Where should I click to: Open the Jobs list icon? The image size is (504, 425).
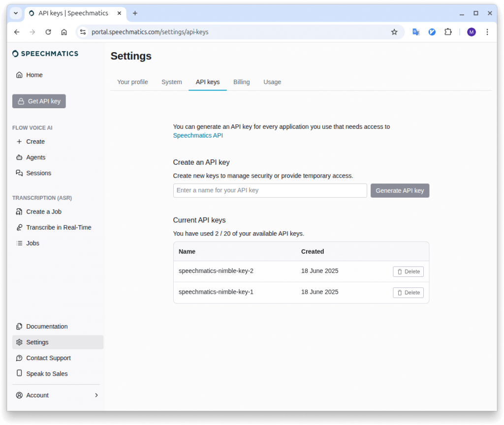[19, 243]
